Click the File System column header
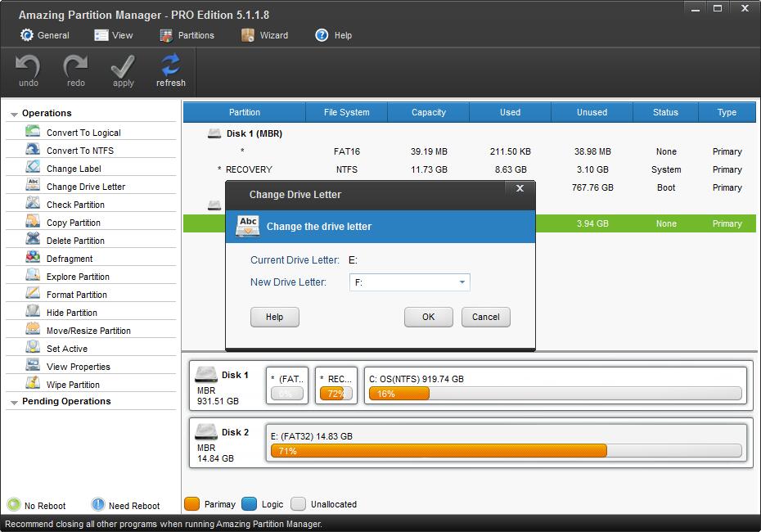 coord(346,112)
